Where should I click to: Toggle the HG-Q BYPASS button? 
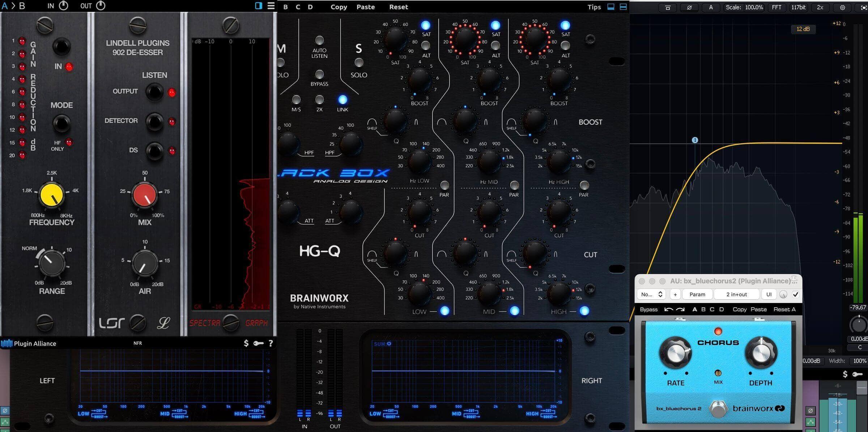click(x=319, y=74)
